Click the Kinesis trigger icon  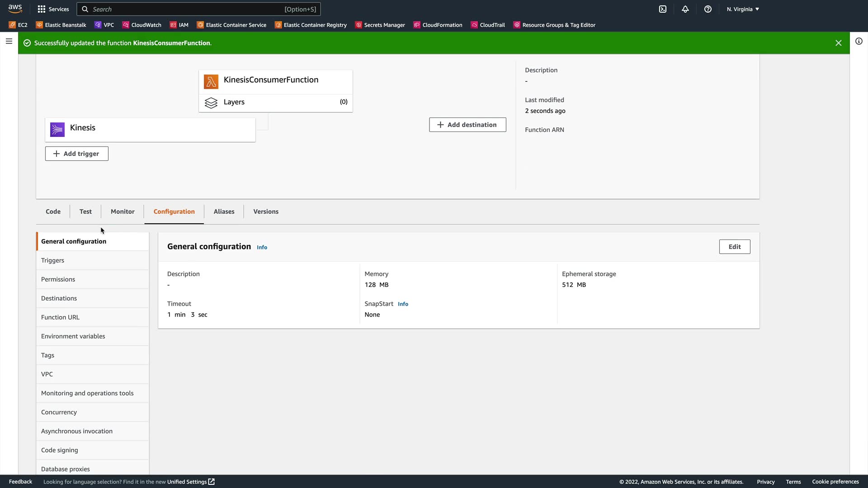point(57,130)
